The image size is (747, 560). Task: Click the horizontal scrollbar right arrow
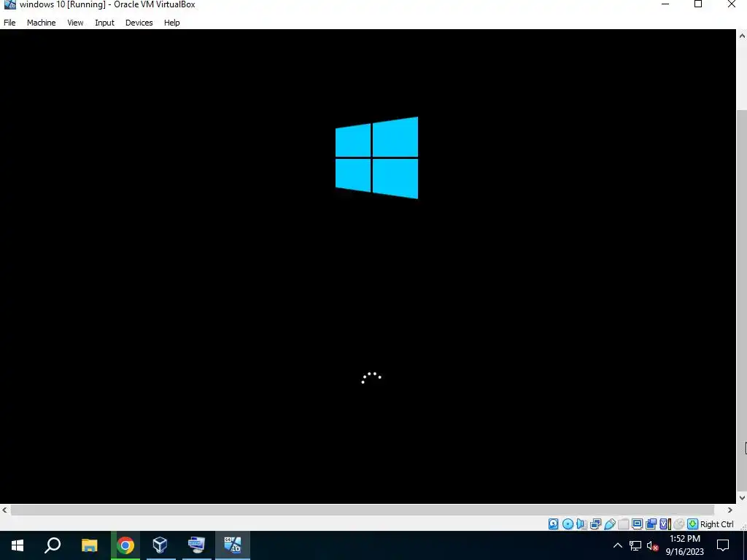click(x=729, y=510)
